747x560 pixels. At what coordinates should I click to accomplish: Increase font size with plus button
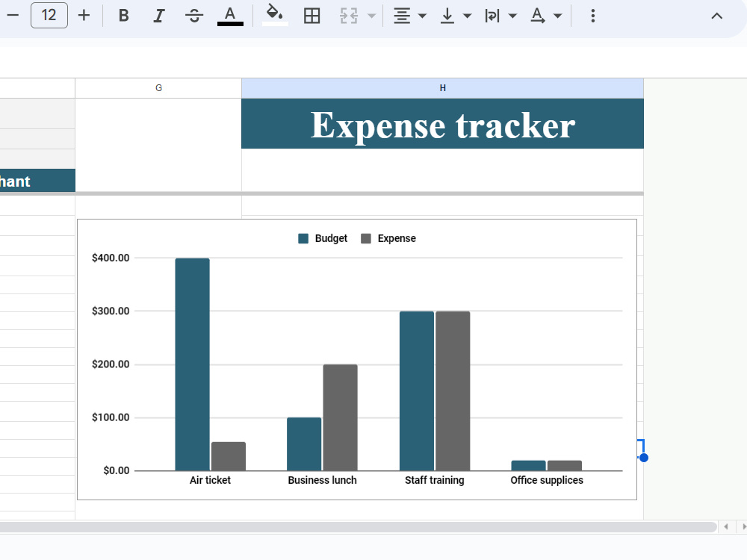coord(84,15)
